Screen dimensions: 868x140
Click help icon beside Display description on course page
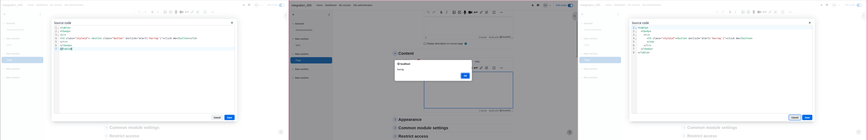point(466,44)
